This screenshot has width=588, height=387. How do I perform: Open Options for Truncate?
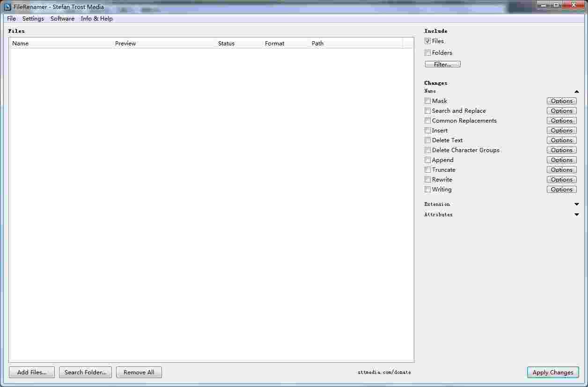pos(562,170)
